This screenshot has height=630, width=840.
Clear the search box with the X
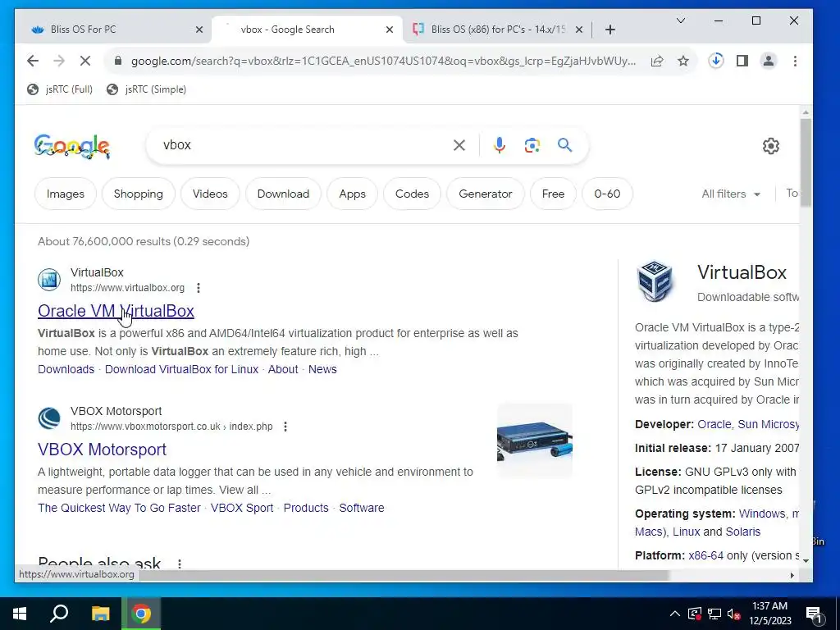pyautogui.click(x=459, y=145)
